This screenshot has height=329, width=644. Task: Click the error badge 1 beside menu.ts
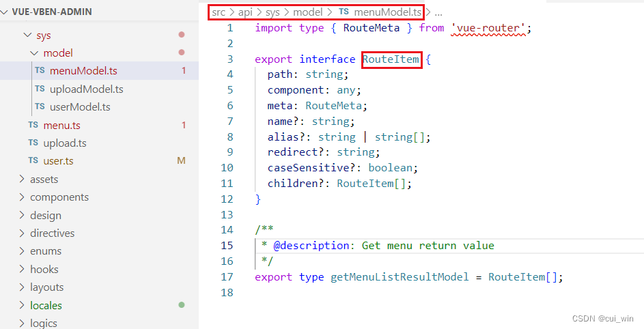[184, 125]
